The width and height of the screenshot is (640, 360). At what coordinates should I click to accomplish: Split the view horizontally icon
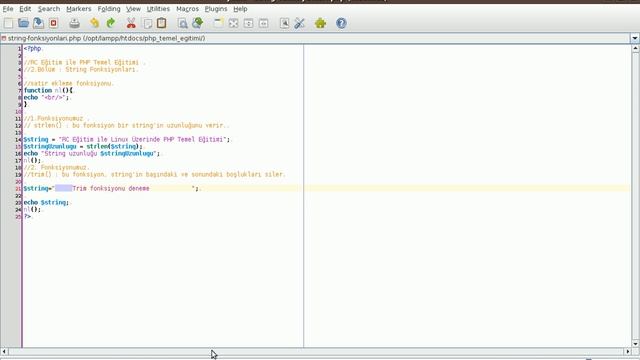(x=248, y=23)
